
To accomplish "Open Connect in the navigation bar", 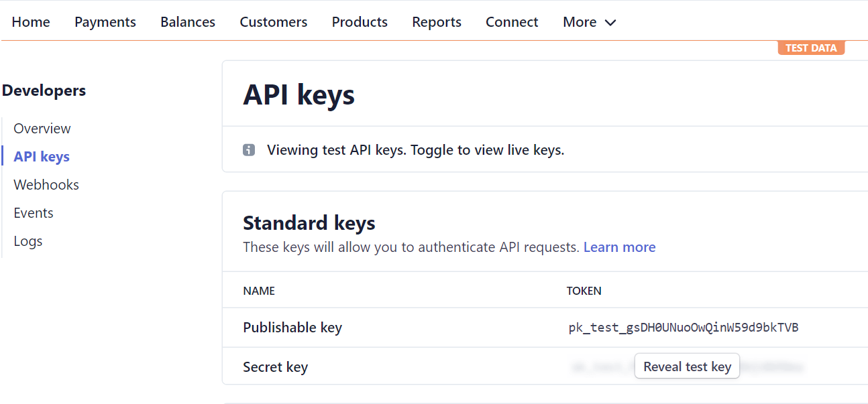I will coord(512,22).
